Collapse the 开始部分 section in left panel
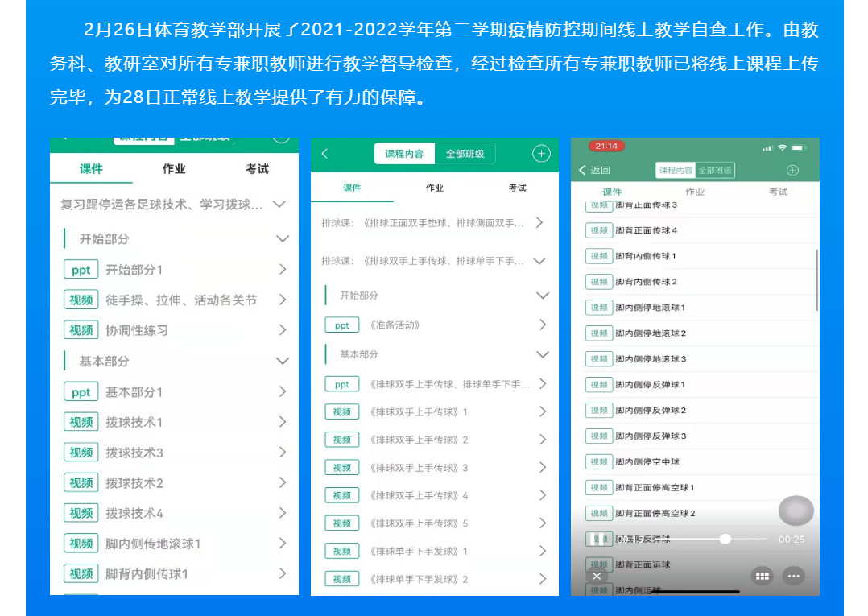Viewport: 868px width, 616px height. 282,239
